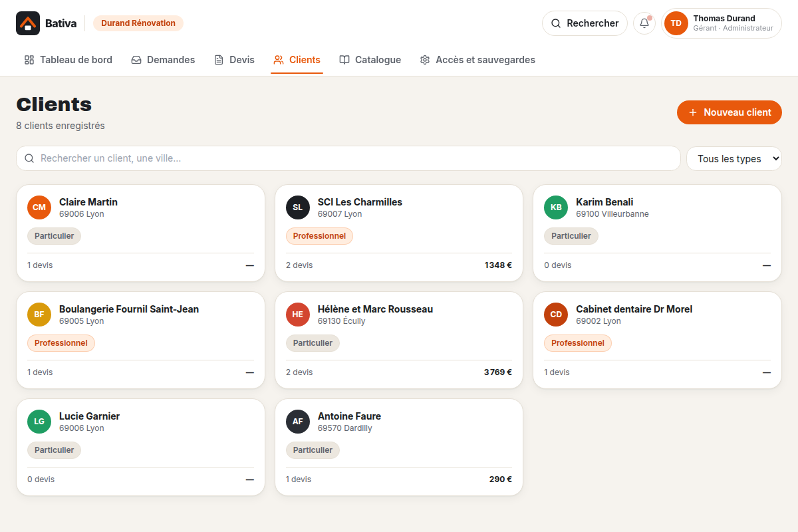Switch to the Devis tab
This screenshot has height=532, width=798.
pyautogui.click(x=234, y=60)
